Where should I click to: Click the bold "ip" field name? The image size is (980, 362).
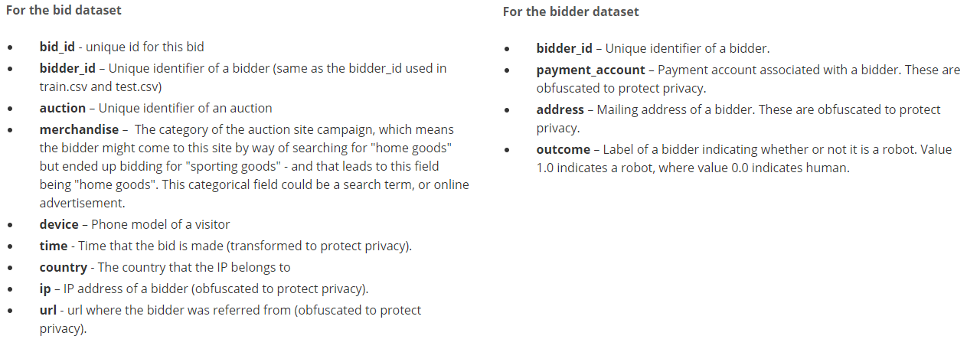[x=45, y=289]
